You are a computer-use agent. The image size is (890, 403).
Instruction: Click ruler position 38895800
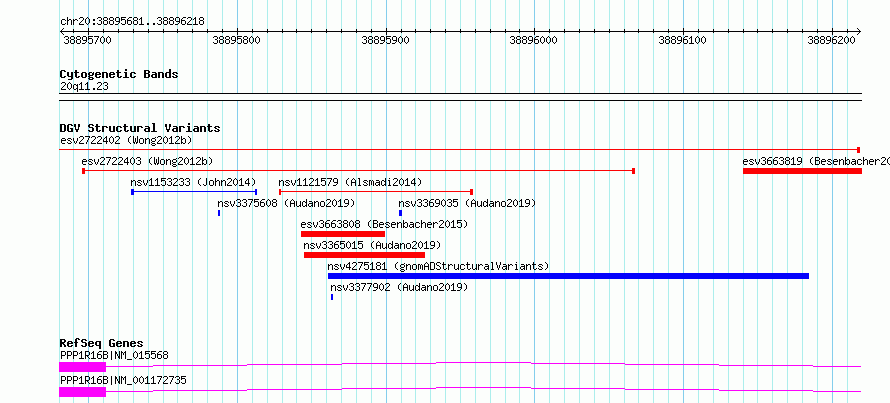coord(237,40)
